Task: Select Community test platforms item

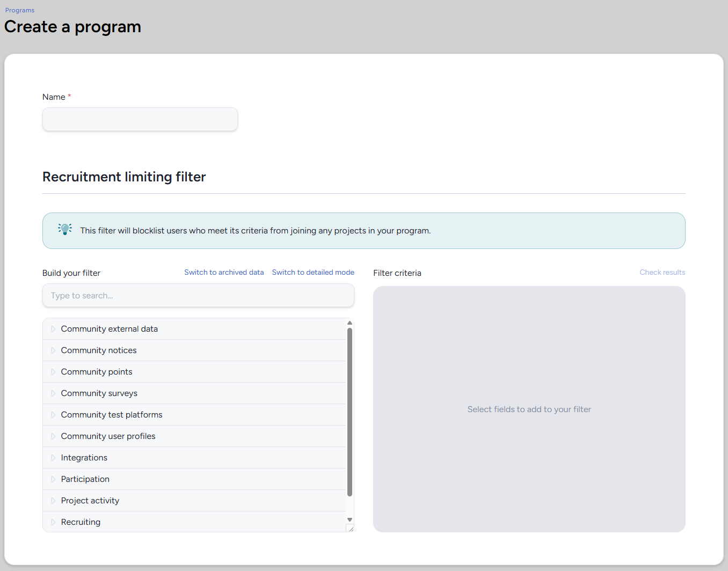Action: point(111,415)
